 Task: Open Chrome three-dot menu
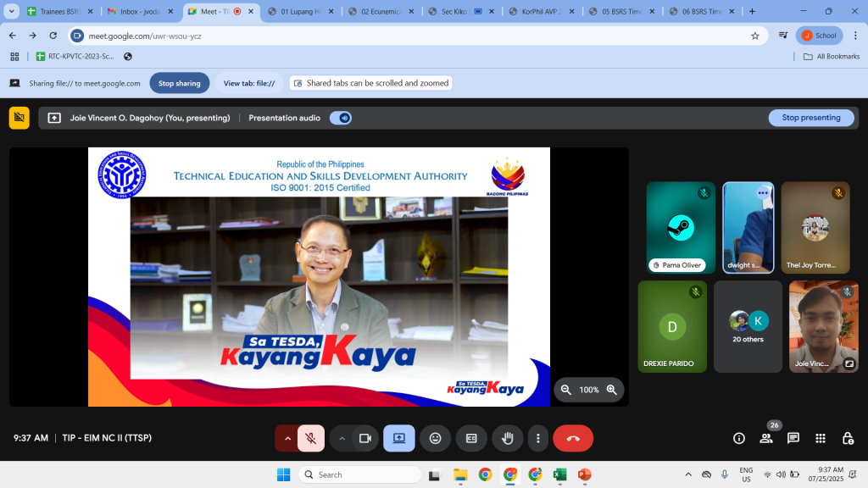click(x=855, y=36)
